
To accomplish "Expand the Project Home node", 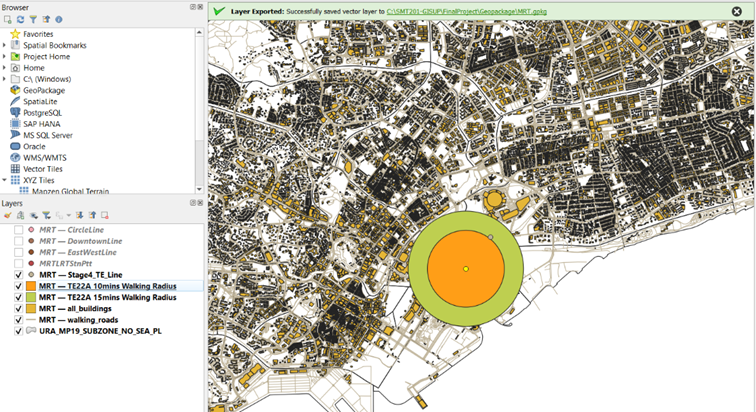I will click(5, 57).
